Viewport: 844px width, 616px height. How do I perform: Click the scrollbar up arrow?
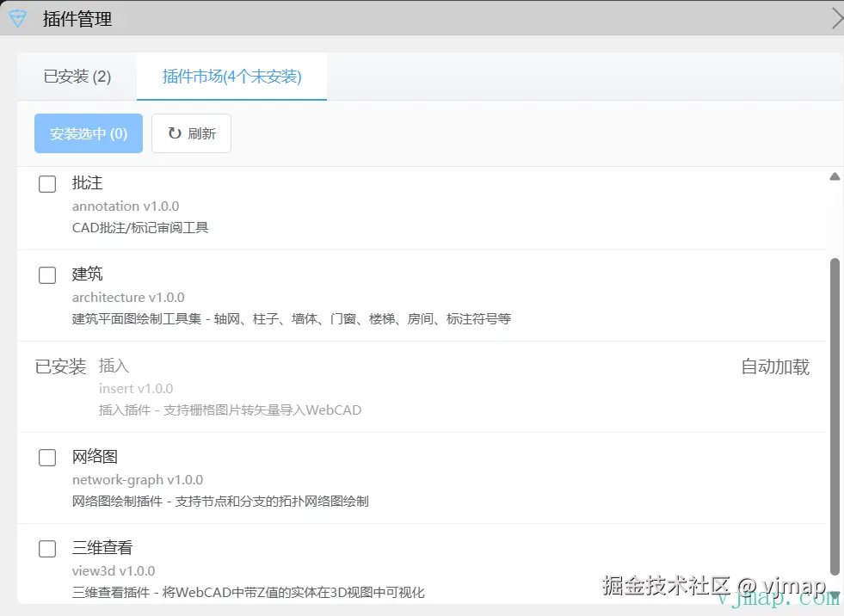point(834,177)
